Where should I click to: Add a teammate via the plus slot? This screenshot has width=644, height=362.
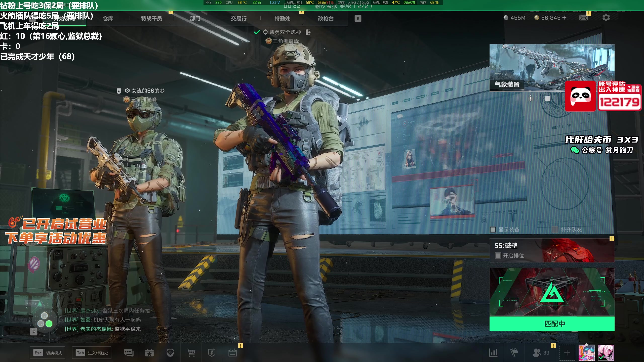567,353
